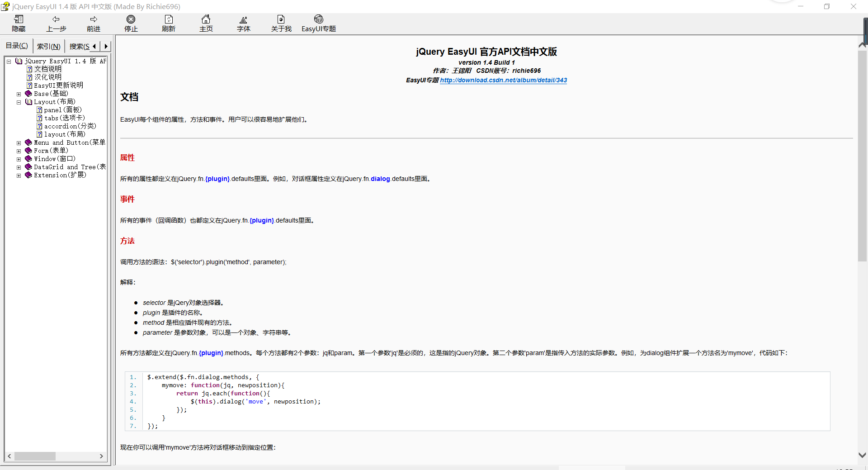
Task: Click the content pane scroll-up arrow
Action: point(862,45)
